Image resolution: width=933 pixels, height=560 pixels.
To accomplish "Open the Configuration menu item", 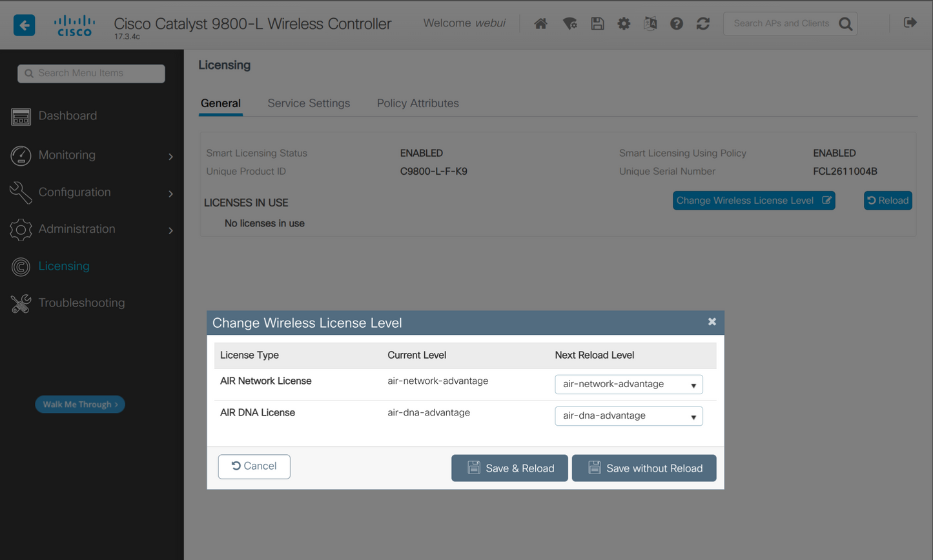I will click(x=75, y=192).
